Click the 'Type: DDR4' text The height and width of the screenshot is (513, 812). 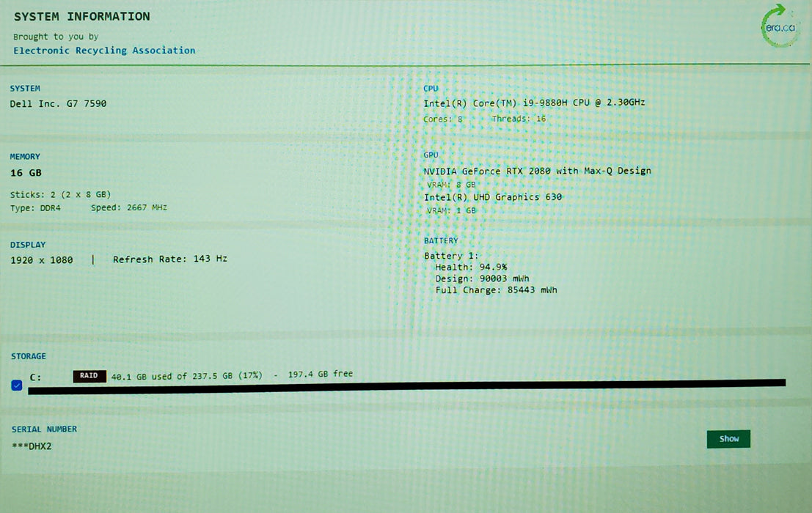click(35, 208)
